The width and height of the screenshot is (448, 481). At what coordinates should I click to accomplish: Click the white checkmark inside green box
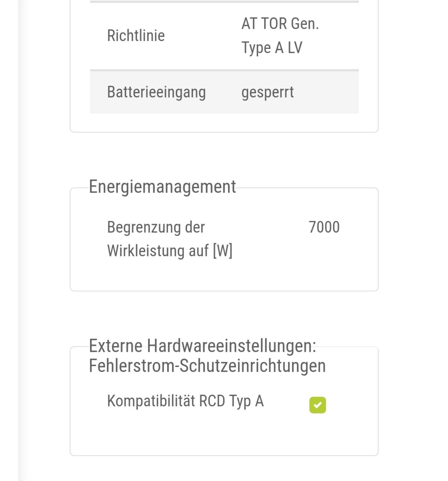317,405
